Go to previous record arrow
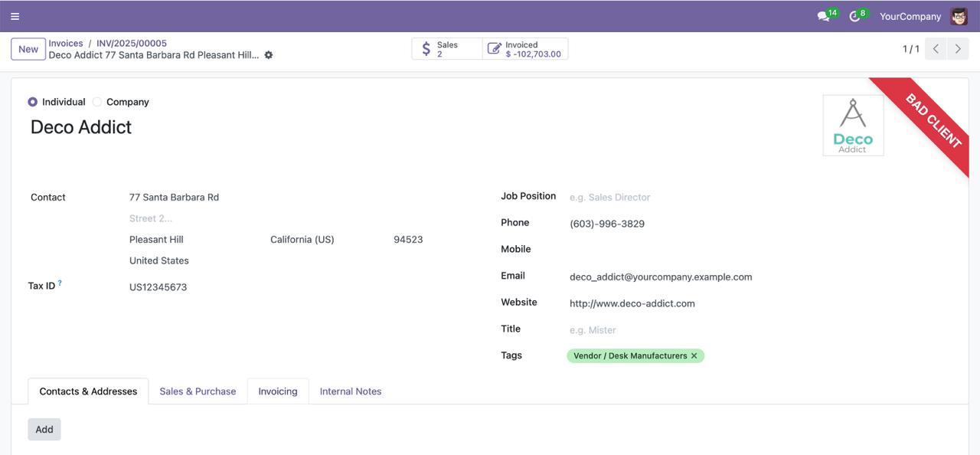Image resolution: width=980 pixels, height=455 pixels. 936,49
